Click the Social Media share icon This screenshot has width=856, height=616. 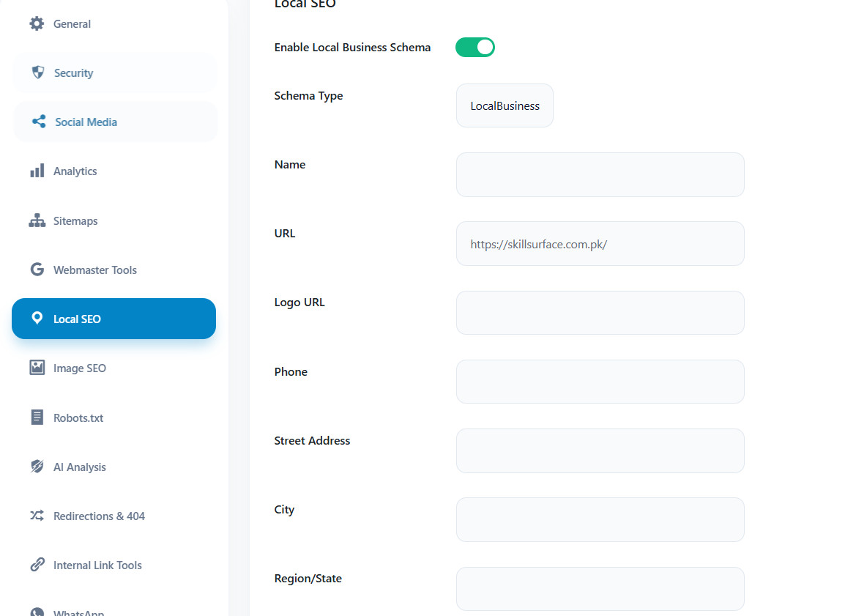(36, 121)
